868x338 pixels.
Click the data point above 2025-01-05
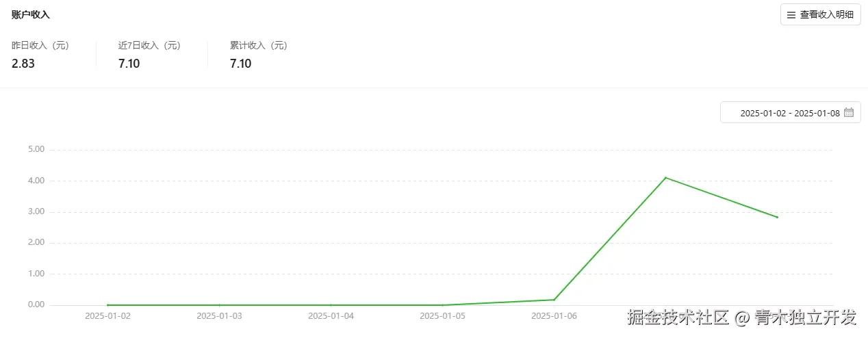(x=442, y=305)
